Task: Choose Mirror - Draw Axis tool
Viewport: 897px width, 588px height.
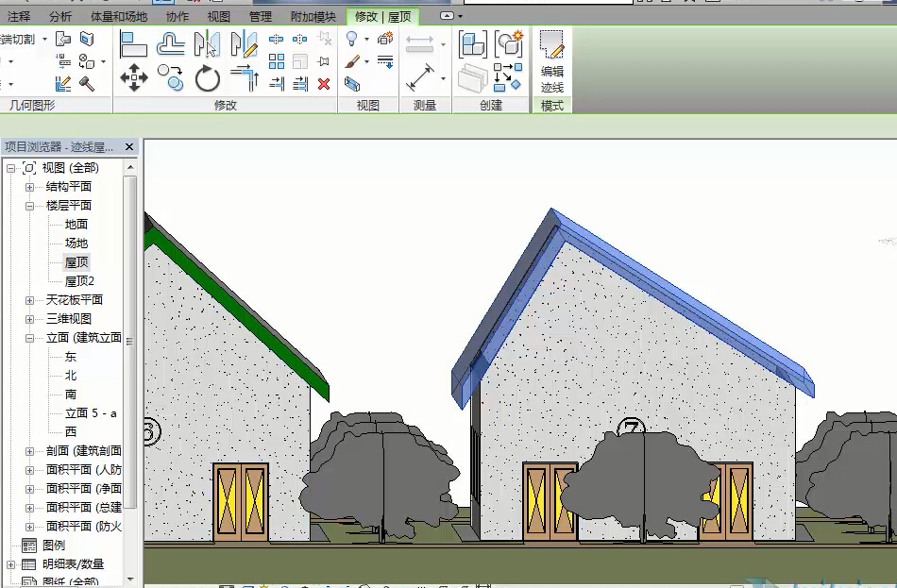Action: (245, 44)
